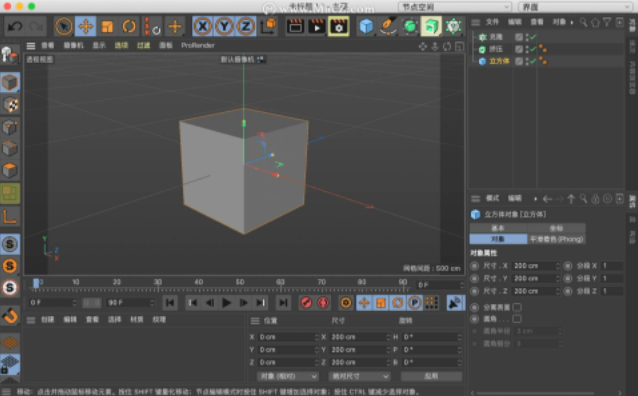The image size is (638, 396).
Task: Jump to the end of the animation
Action: [x=283, y=302]
